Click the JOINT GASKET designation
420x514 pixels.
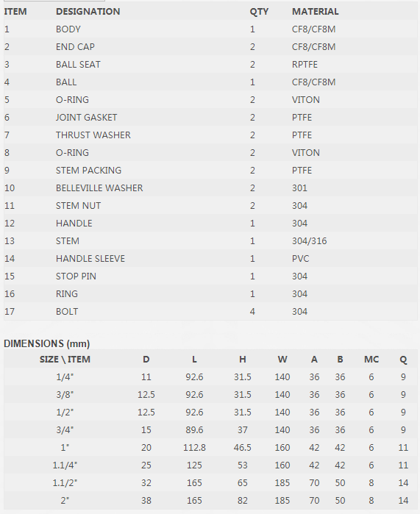pyautogui.click(x=86, y=118)
